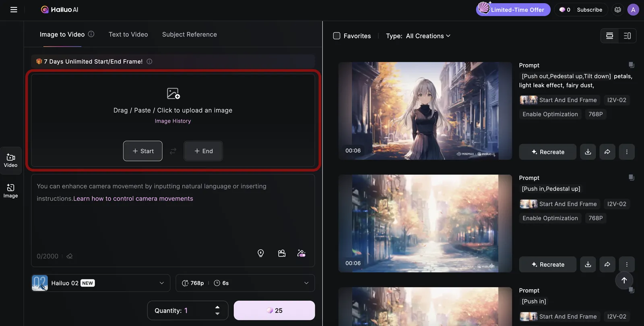Screen dimensions: 644x326
Task: Toggle the prompt optimization icon
Action: click(301, 253)
